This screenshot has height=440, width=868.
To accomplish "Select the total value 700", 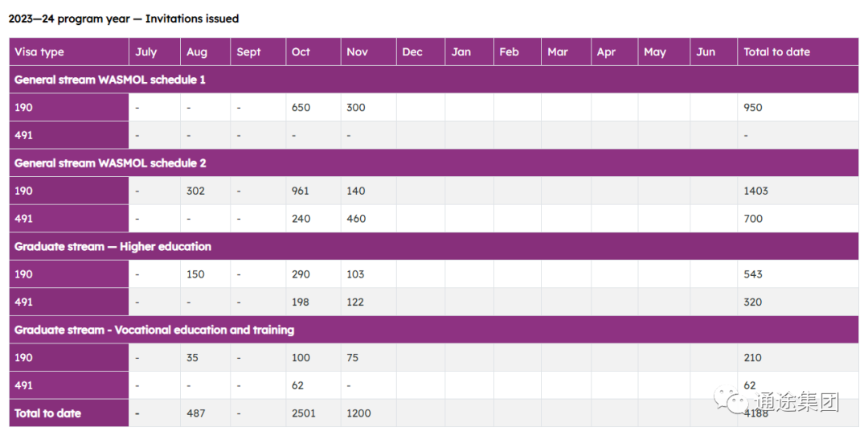I will pyautogui.click(x=753, y=218).
